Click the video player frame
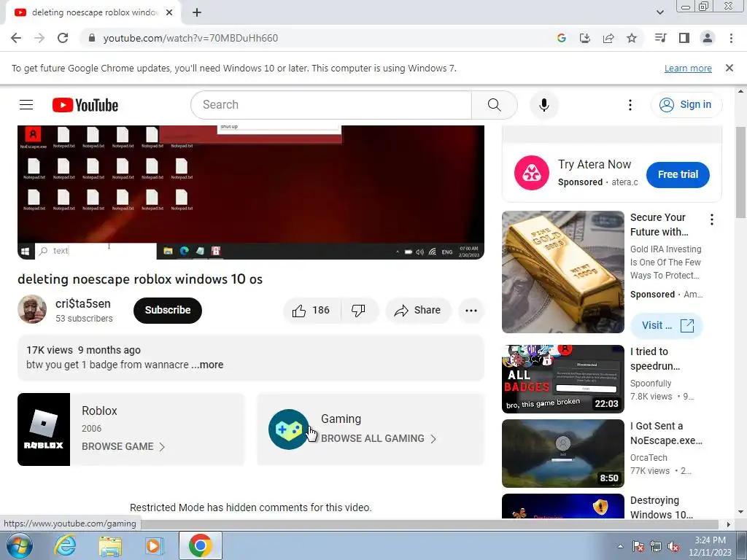The image size is (747, 560). click(x=251, y=192)
